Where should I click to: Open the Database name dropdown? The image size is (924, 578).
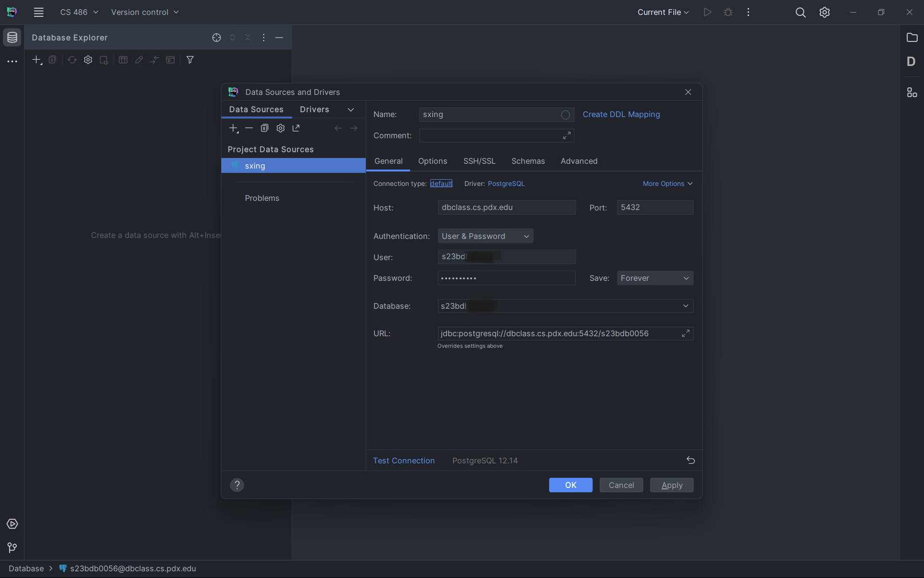[685, 306]
